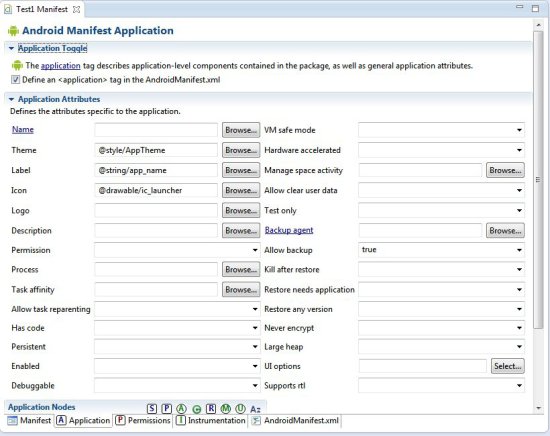
Task: Switch to the Instrumentation tab
Action: [210, 420]
